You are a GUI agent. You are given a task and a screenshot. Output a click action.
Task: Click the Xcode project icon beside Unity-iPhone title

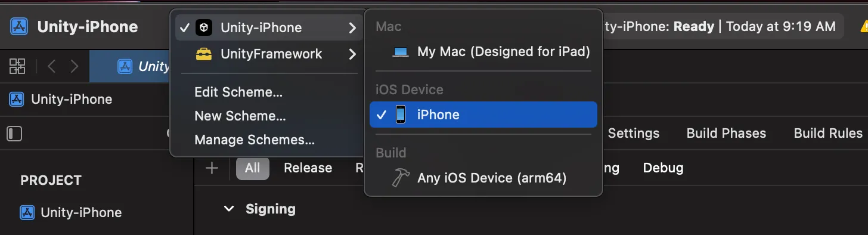[x=19, y=27]
